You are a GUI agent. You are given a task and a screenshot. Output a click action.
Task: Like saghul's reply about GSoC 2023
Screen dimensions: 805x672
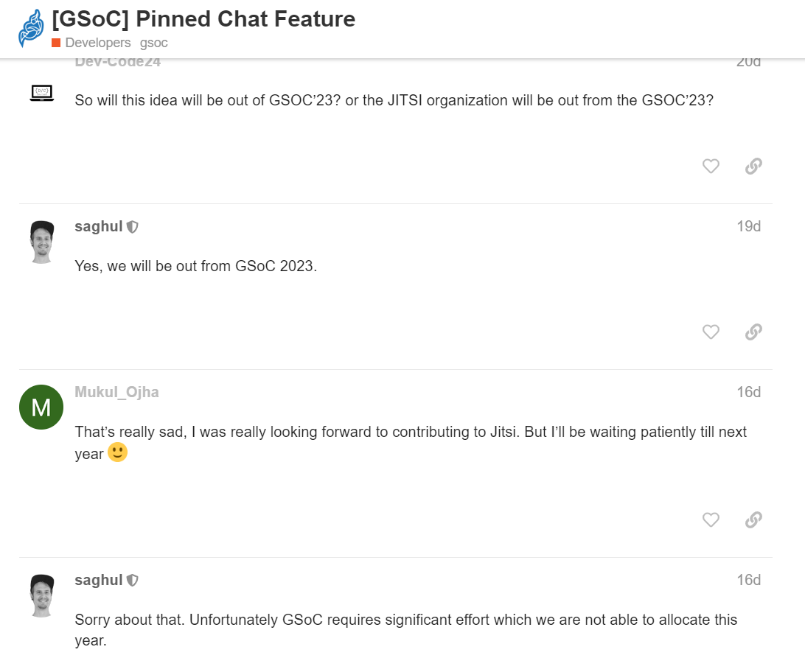point(711,332)
